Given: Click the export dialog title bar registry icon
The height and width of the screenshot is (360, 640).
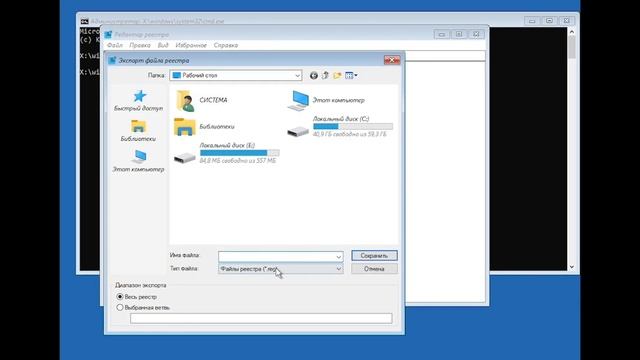Looking at the screenshot, I should tap(112, 60).
